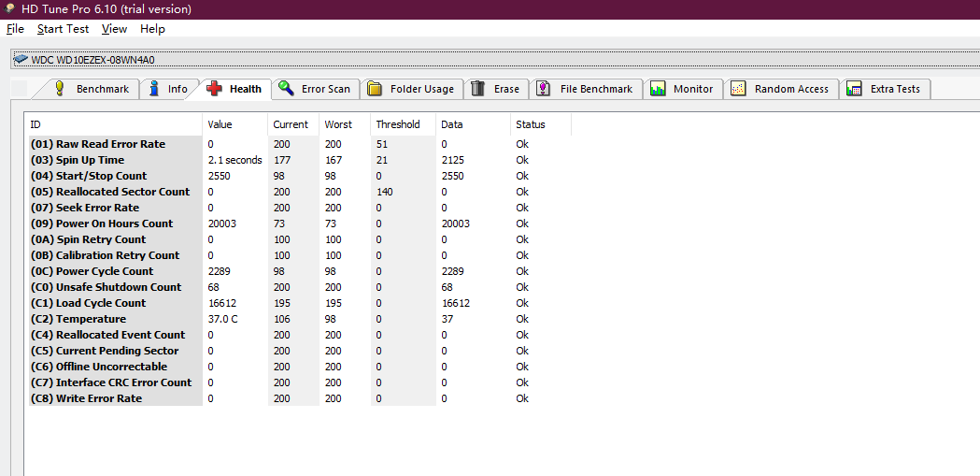Select the (C5) Current Pending Sector row

pyautogui.click(x=300, y=351)
